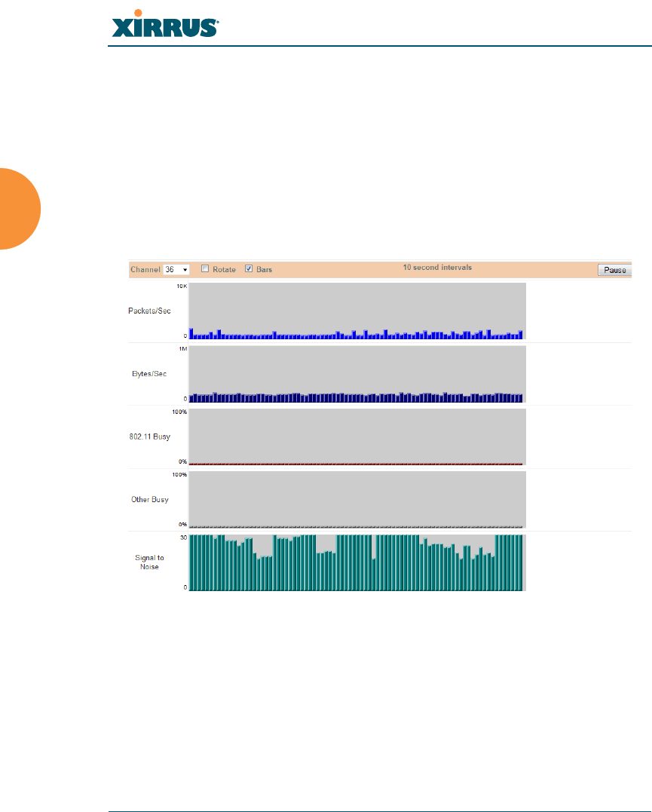The height and width of the screenshot is (812, 652).
Task: Click the Xirrus logo
Action: click(x=165, y=24)
